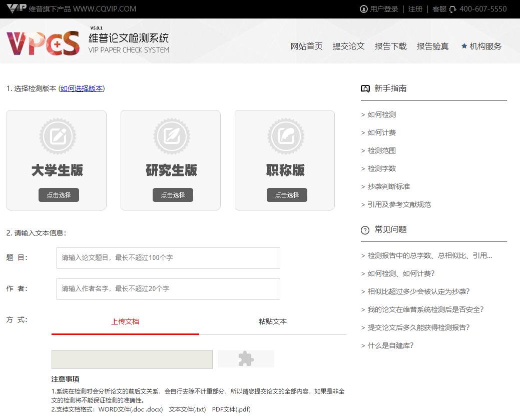Image resolution: width=520 pixels, height=420 pixels.
Task: Select 点击选择 under 大学生版
Action: pyautogui.click(x=59, y=195)
